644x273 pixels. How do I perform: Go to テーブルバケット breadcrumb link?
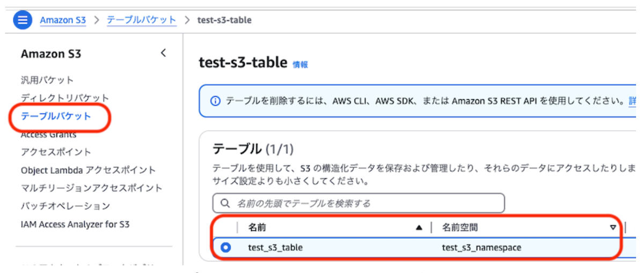coord(142,20)
